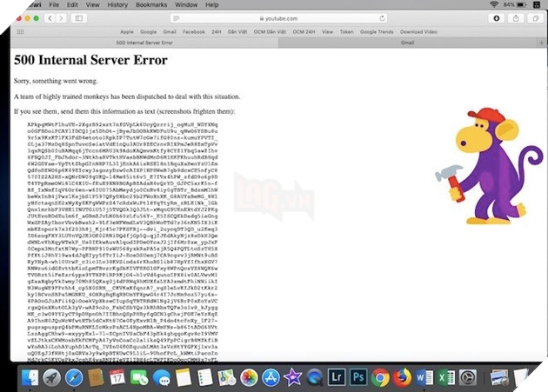548x392 pixels.
Task: Open Finder from the Dock
Action: 30,378
